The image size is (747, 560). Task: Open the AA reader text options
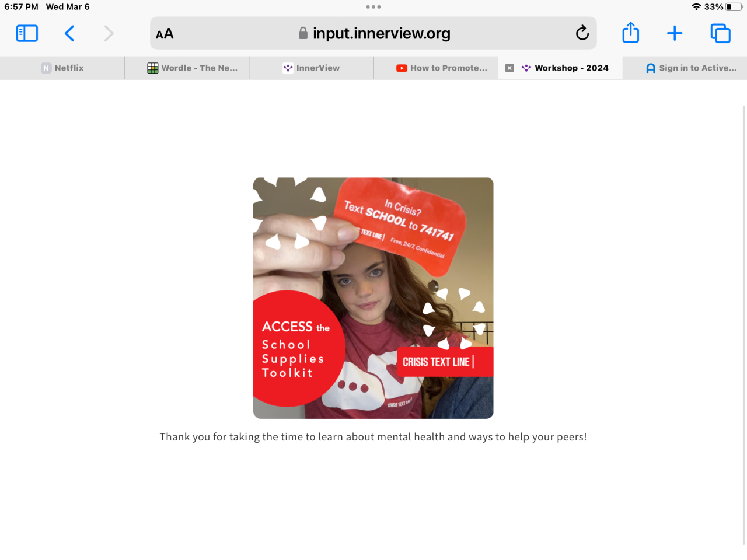(x=165, y=34)
